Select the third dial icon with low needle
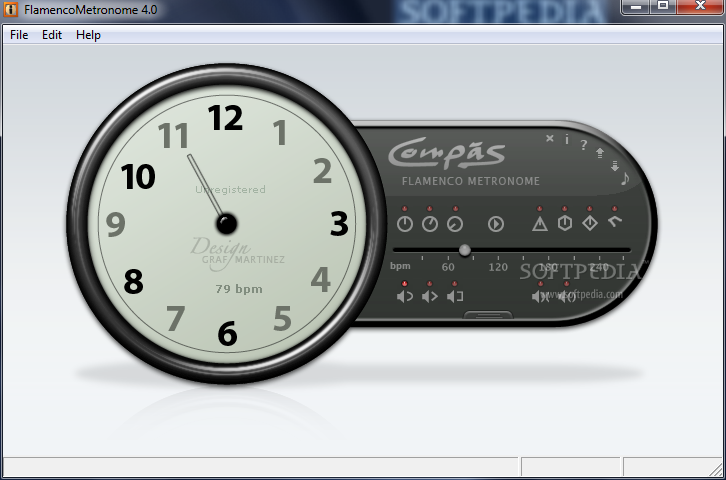Screen dimensions: 726x480 [x=455, y=224]
